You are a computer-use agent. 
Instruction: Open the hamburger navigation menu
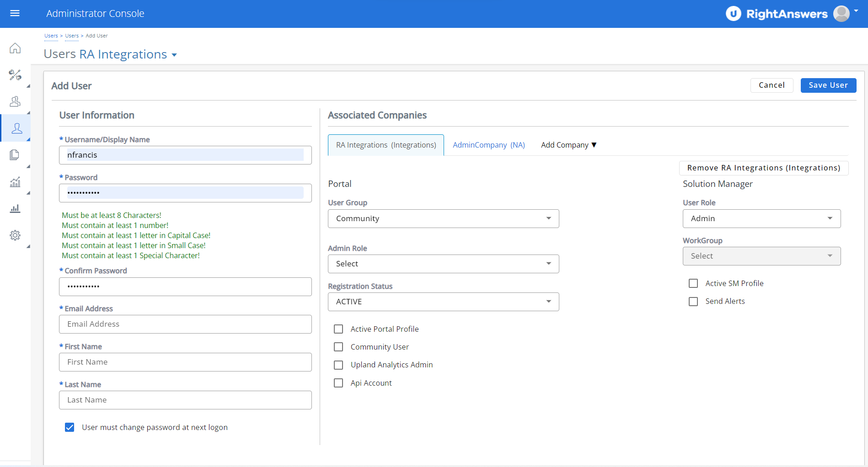coord(15,13)
